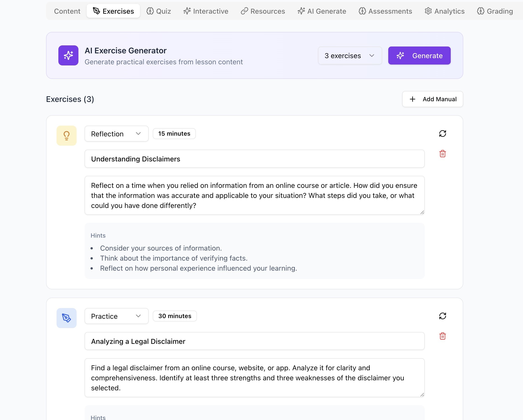This screenshot has width=523, height=420.
Task: Switch to the Quiz tab
Action: point(159,11)
